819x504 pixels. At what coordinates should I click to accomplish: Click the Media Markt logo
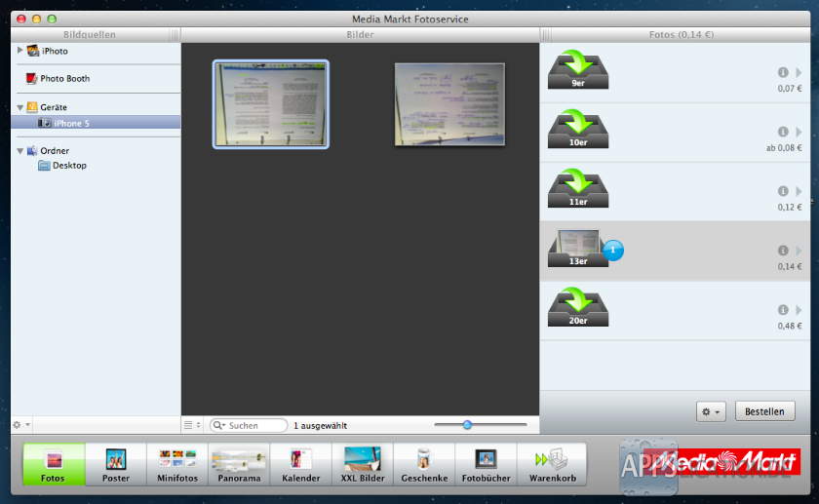click(x=721, y=462)
